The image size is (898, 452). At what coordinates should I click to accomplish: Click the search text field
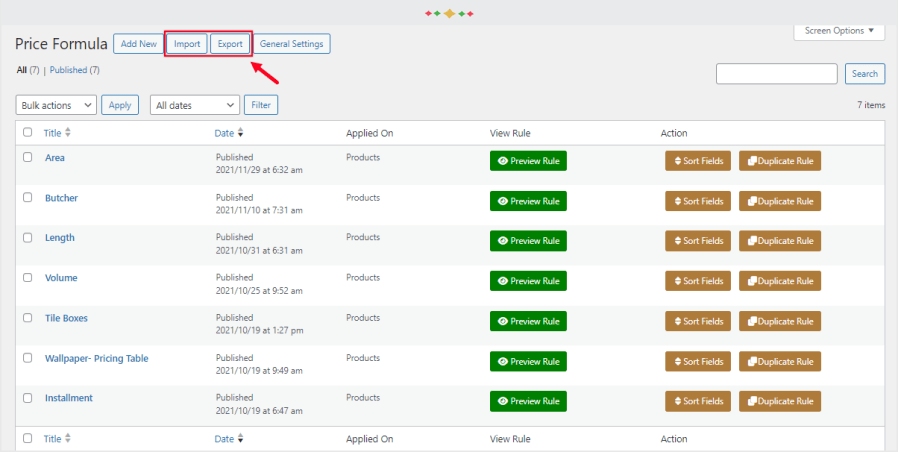(776, 74)
